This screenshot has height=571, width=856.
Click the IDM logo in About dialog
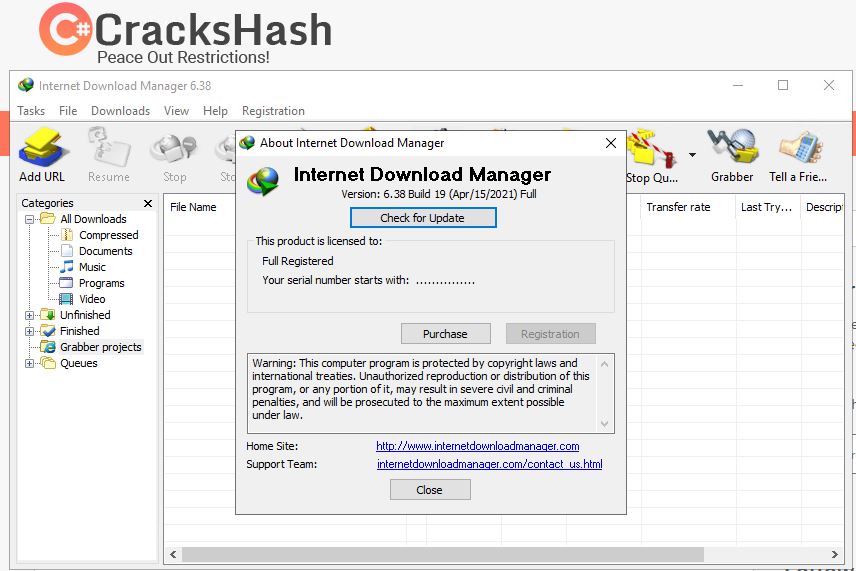(264, 182)
